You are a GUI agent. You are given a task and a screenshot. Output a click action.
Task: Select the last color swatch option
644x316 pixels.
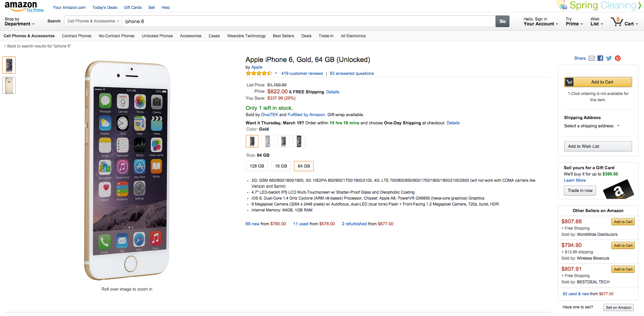pos(299,141)
